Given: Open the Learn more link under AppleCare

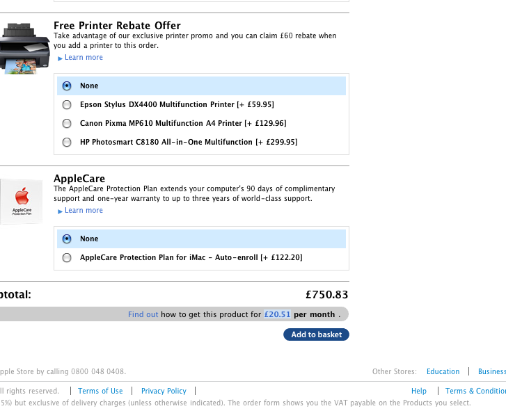Looking at the screenshot, I should (x=84, y=210).
